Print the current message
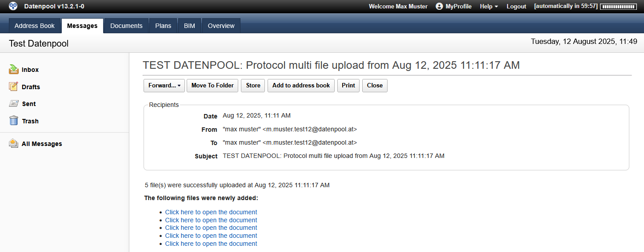The image size is (644, 252). coord(348,86)
